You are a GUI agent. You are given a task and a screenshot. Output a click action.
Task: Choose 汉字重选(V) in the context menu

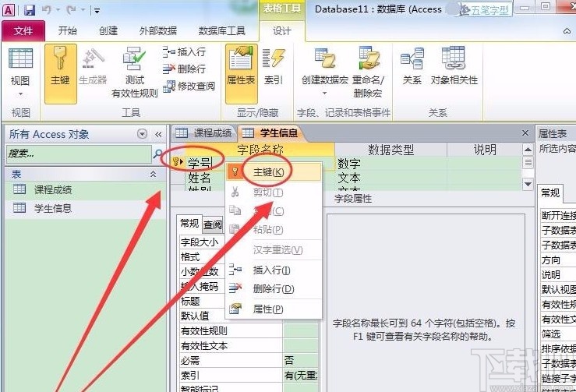(274, 250)
